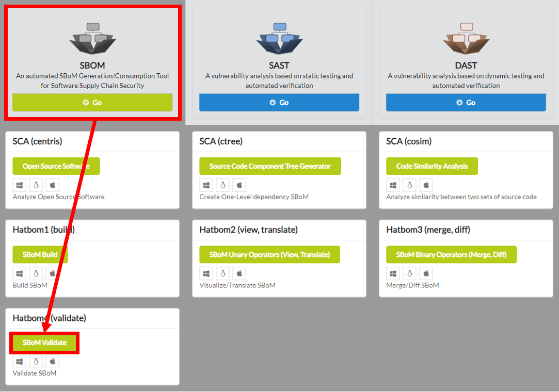Click Linux penguin icon under Hatbom1 (build)
The image size is (559, 392).
(36, 273)
